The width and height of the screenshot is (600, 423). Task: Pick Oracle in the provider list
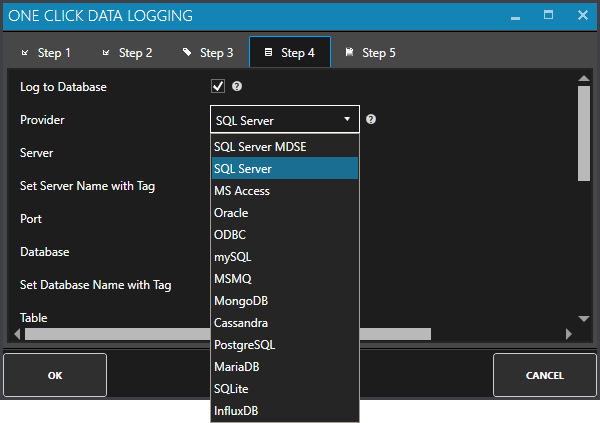tap(231, 213)
